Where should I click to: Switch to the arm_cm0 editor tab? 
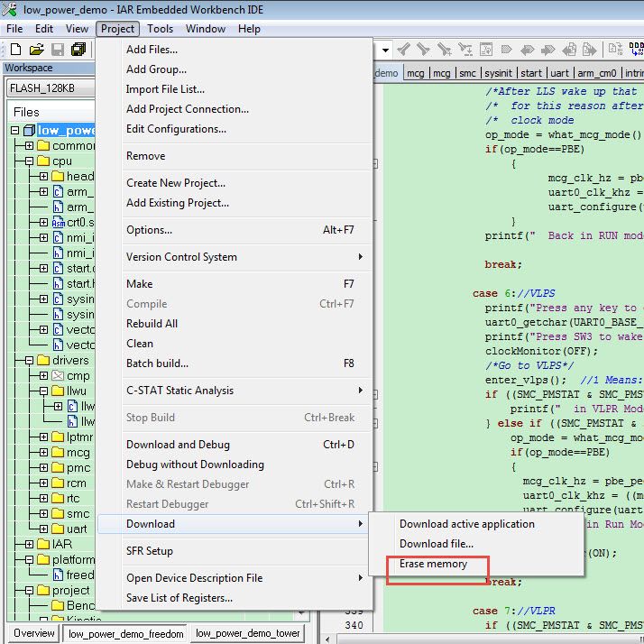pyautogui.click(x=597, y=73)
